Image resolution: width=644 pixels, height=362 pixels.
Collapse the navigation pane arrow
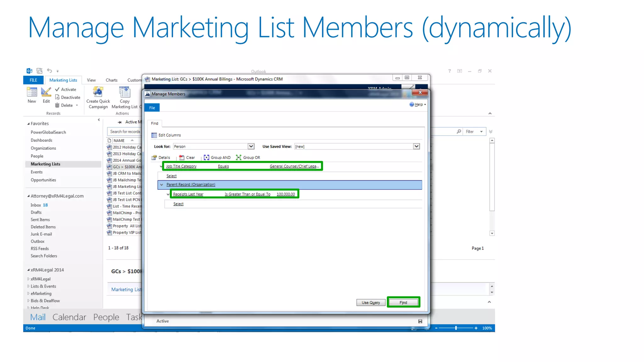99,120
